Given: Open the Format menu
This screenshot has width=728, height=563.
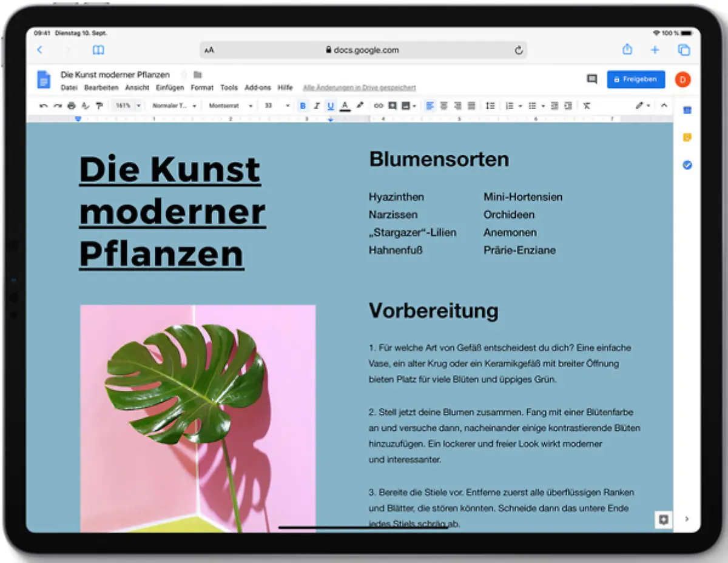Looking at the screenshot, I should [202, 88].
